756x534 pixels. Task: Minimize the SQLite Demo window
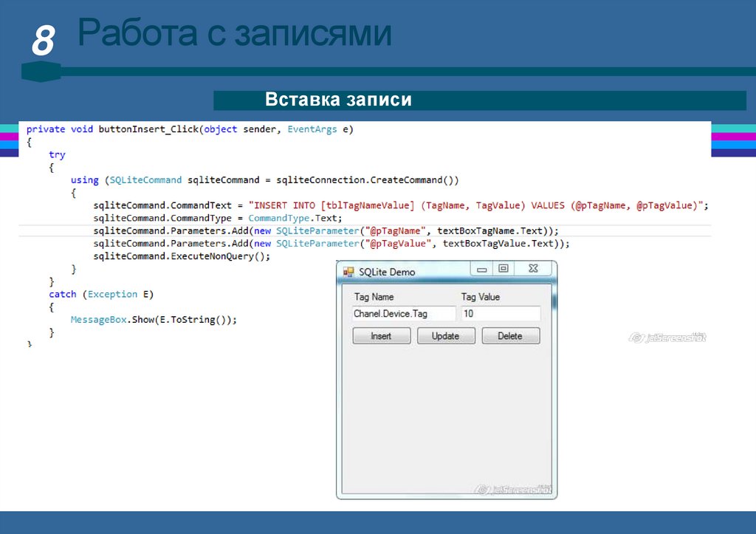click(481, 270)
